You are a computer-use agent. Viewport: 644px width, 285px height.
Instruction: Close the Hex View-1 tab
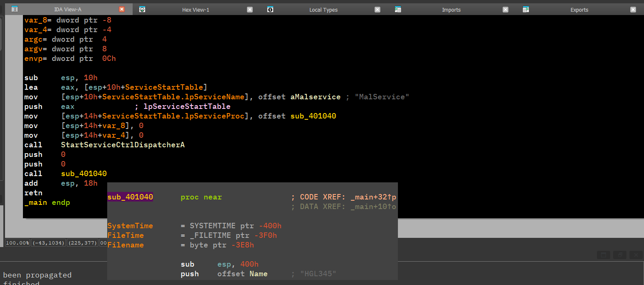click(x=250, y=10)
